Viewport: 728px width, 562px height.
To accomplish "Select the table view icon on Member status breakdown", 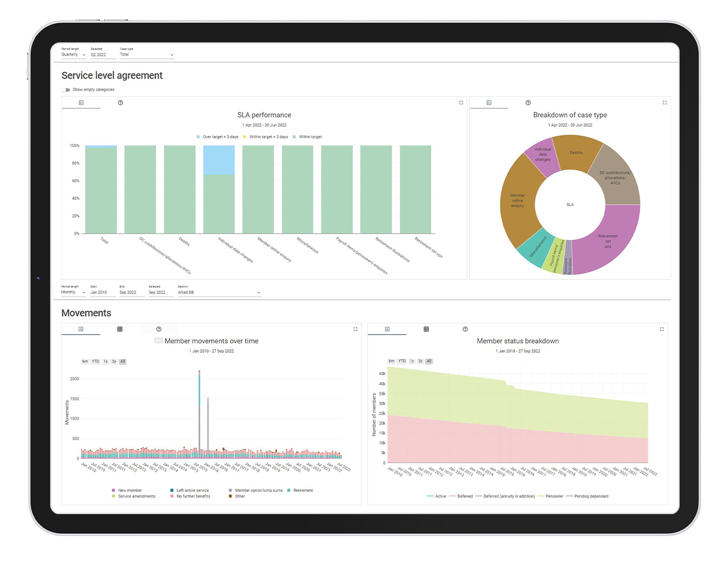I will tap(426, 329).
